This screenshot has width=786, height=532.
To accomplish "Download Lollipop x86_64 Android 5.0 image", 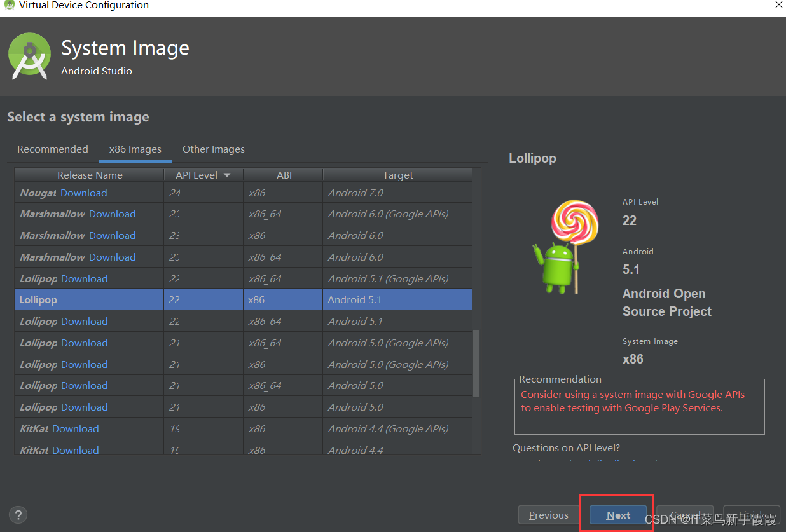I will 85,385.
